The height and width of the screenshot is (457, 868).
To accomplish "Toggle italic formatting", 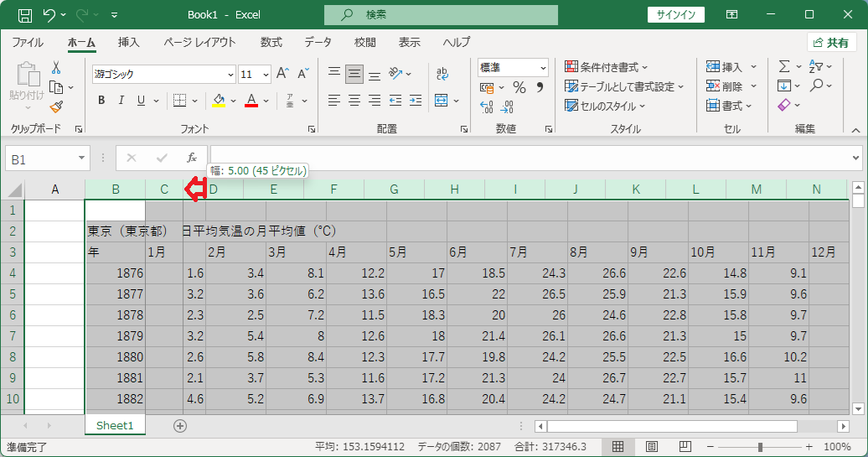I will [121, 101].
